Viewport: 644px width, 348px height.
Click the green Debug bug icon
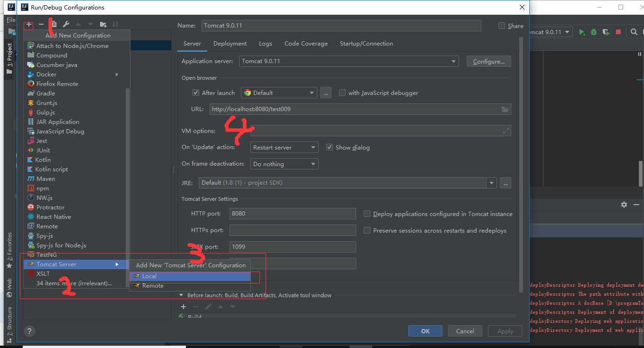tap(594, 32)
